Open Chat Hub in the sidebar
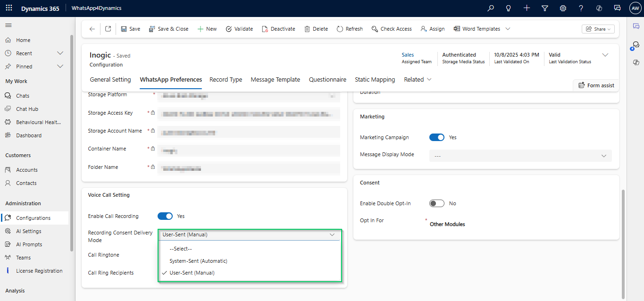 coord(27,109)
